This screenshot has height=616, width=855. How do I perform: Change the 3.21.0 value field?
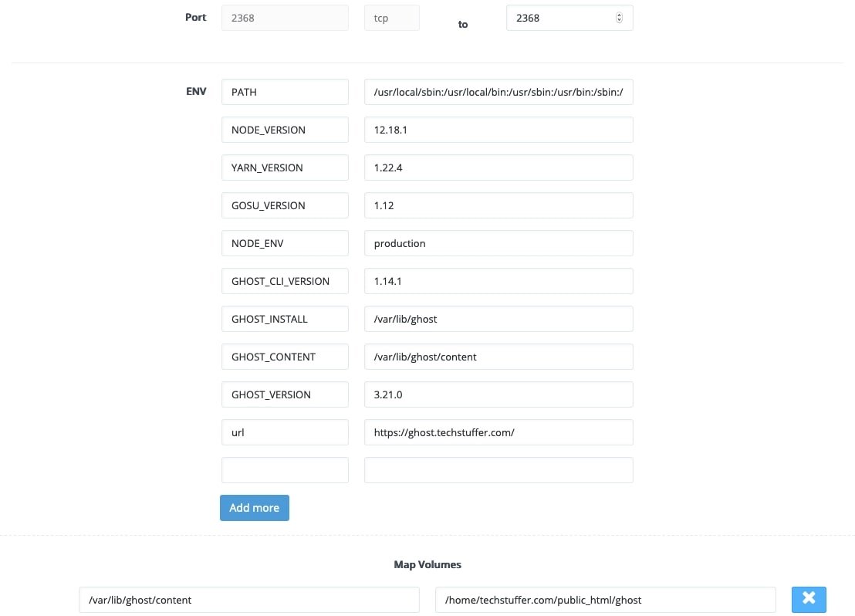click(498, 394)
